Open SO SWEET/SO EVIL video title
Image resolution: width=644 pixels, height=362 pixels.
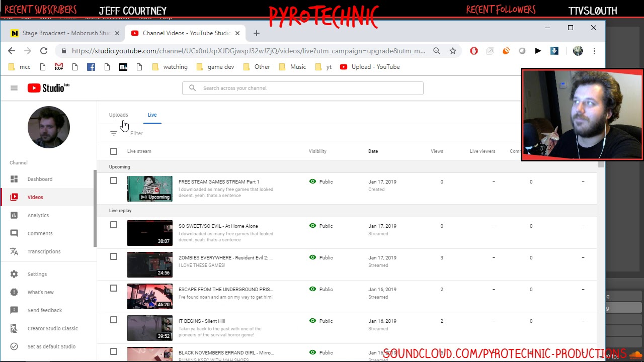pos(218,226)
